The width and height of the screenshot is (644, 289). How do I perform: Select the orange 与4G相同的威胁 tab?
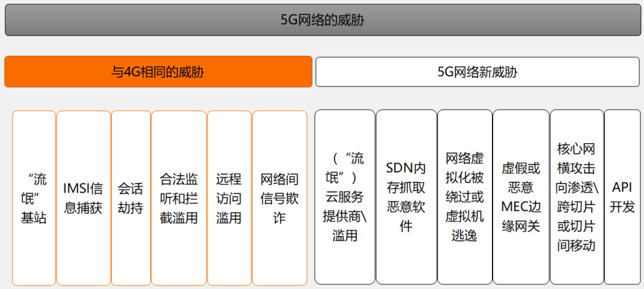coord(158,72)
